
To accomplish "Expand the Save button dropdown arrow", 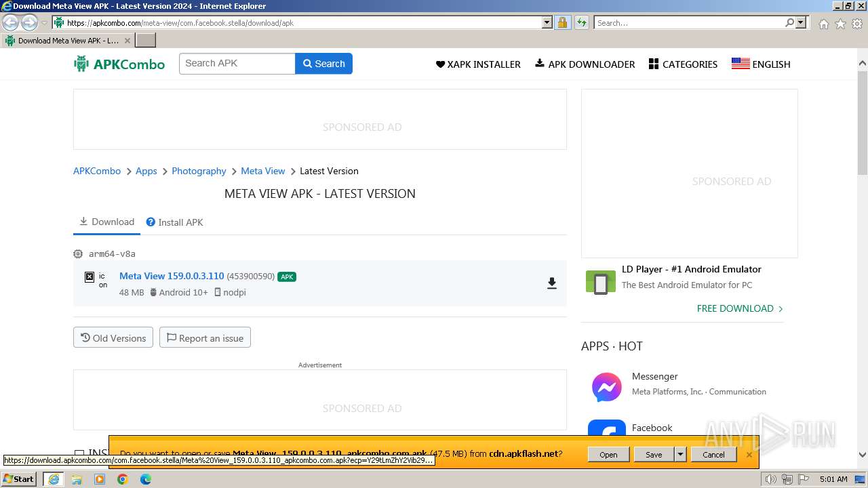I will (x=680, y=455).
